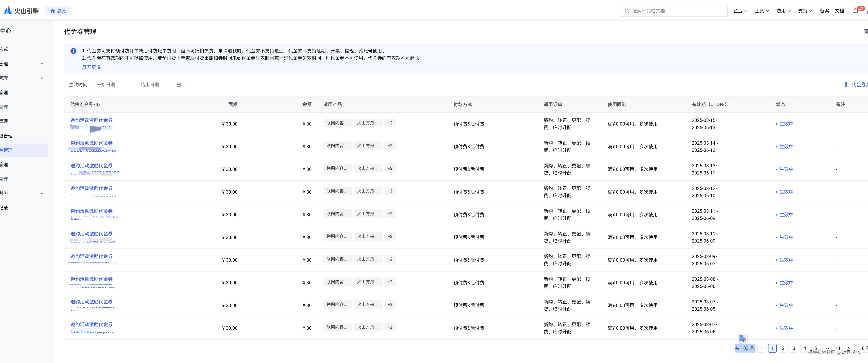Screen dimensions: 868x363
Task: Click the blue info icon in notice banner
Action: [73, 51]
